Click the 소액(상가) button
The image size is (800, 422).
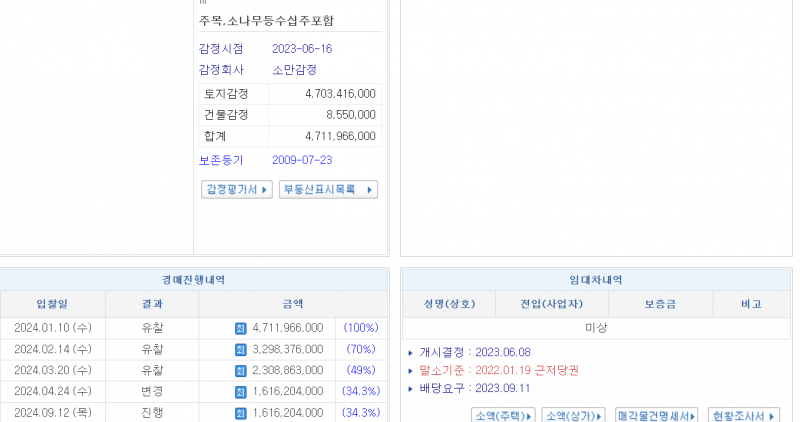point(574,415)
